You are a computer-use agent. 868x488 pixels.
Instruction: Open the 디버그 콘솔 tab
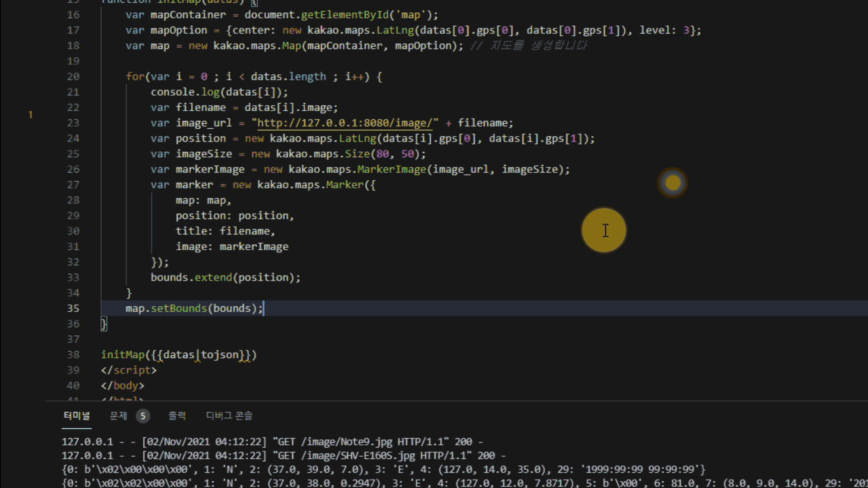(x=229, y=416)
